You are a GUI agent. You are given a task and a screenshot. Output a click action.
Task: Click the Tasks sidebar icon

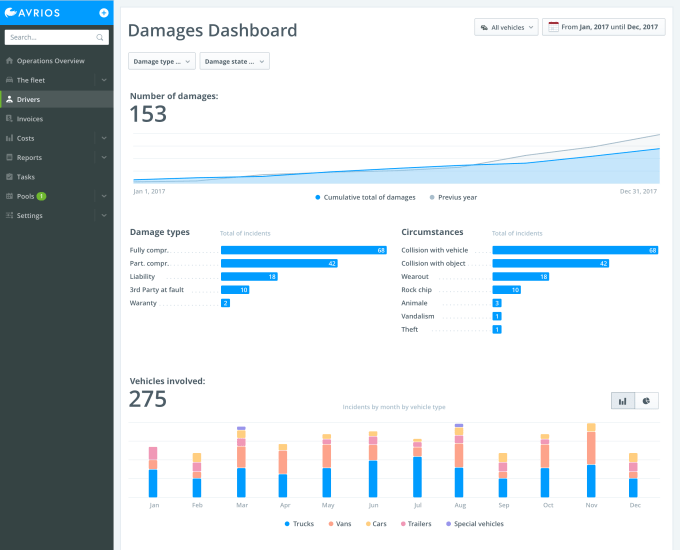[x=9, y=176]
